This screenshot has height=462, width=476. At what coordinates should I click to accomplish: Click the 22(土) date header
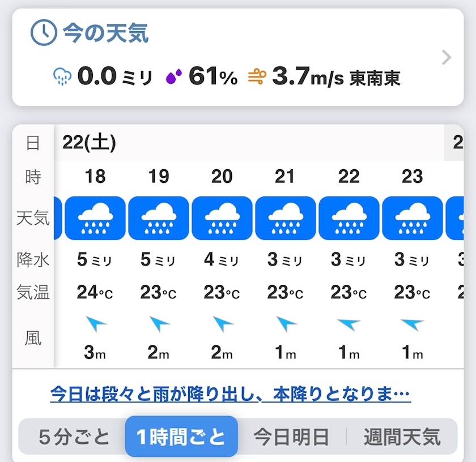pos(89,143)
